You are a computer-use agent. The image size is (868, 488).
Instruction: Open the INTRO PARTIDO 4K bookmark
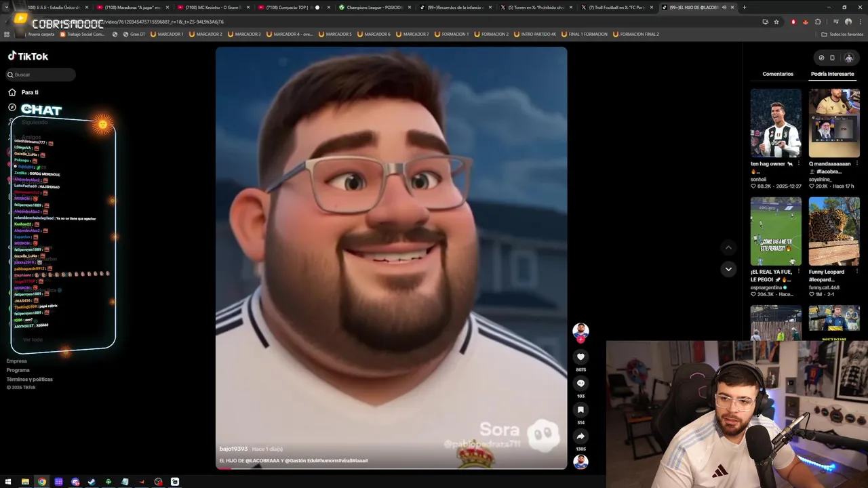click(536, 34)
